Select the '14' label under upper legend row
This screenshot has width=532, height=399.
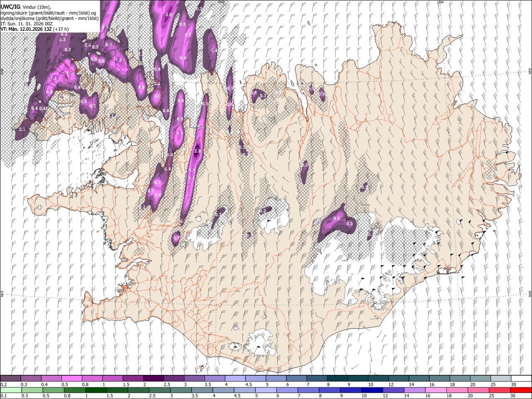411,384
